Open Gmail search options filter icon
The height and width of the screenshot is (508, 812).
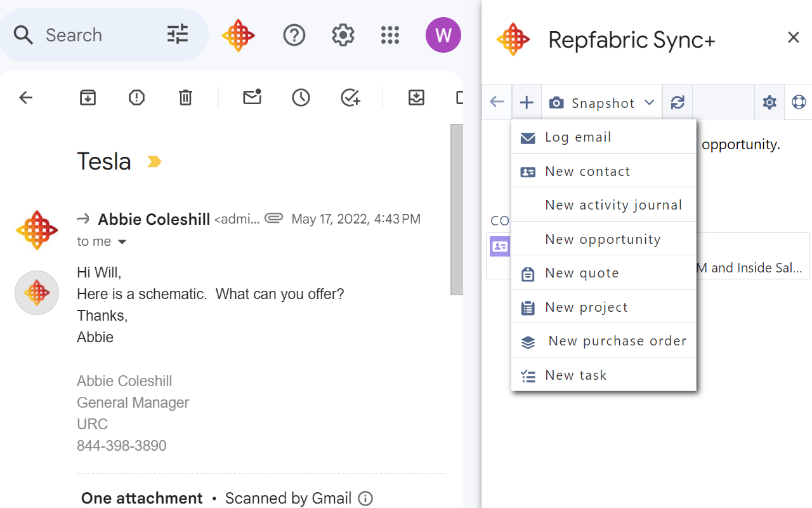coord(178,34)
